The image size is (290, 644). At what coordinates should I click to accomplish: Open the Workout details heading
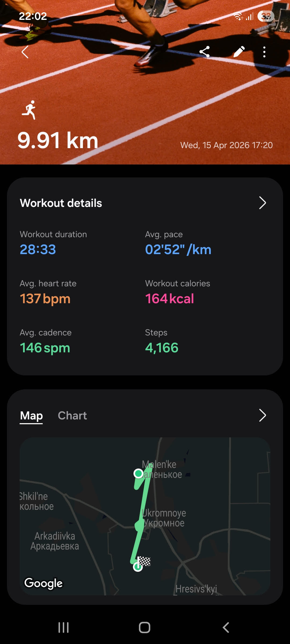click(x=61, y=203)
